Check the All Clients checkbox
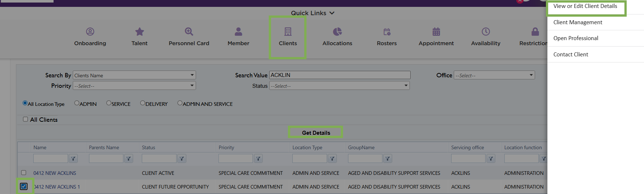The width and height of the screenshot is (644, 194). [25, 119]
